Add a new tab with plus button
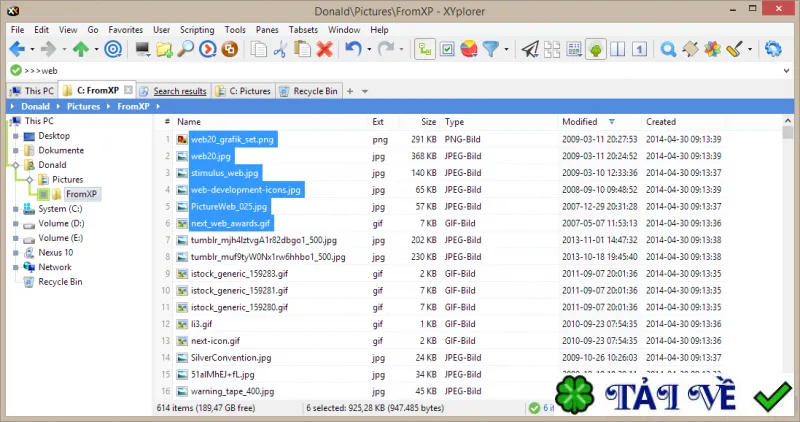This screenshot has width=800, height=422. point(350,91)
